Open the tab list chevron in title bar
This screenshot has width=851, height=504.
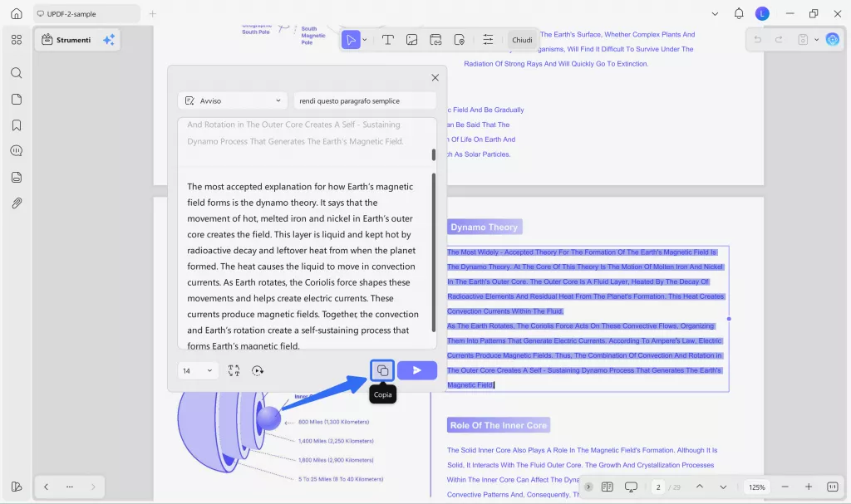click(x=715, y=13)
